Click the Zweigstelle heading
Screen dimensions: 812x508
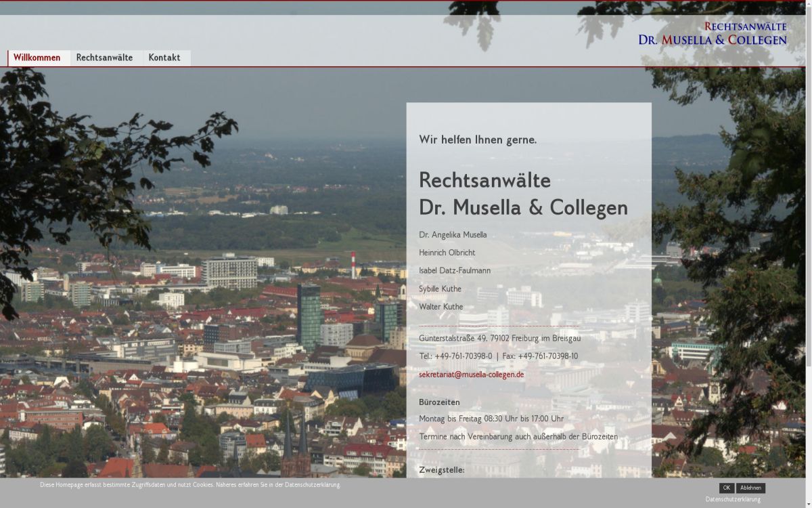click(442, 469)
